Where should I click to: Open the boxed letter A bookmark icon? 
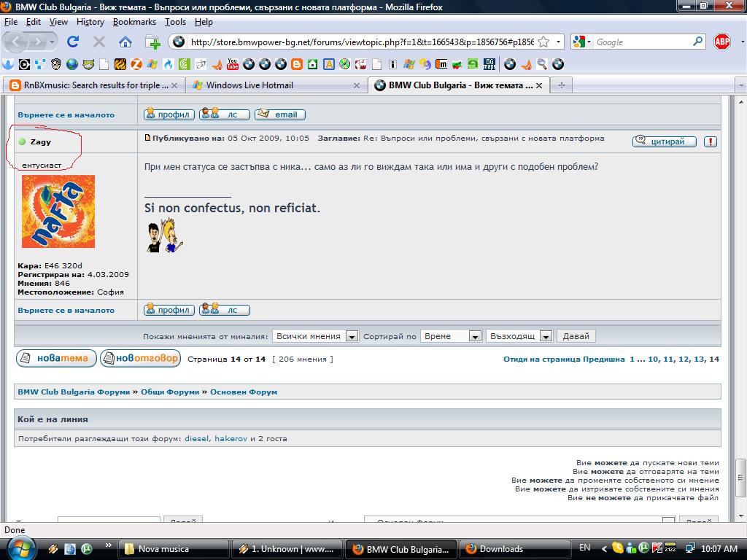click(x=329, y=64)
